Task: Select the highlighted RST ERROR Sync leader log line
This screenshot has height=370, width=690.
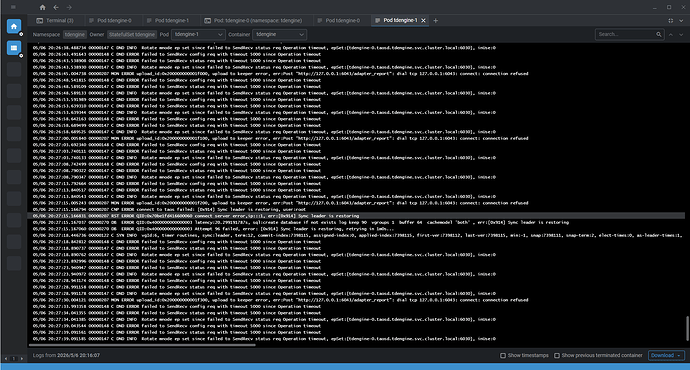Action: pyautogui.click(x=356, y=216)
